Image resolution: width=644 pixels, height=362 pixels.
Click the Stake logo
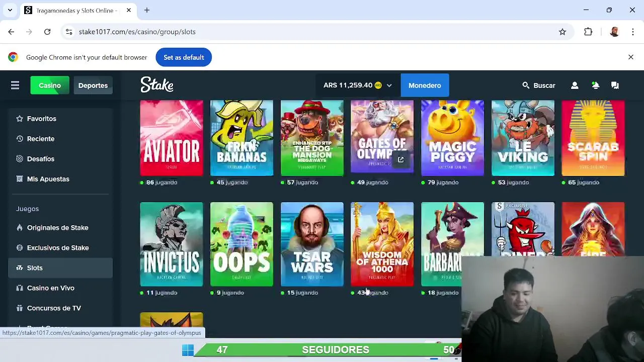157,85
